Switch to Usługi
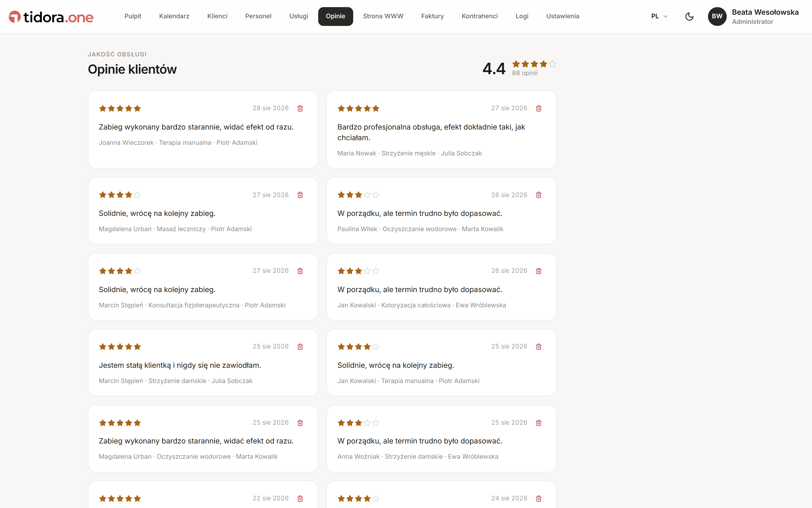 [x=299, y=16]
